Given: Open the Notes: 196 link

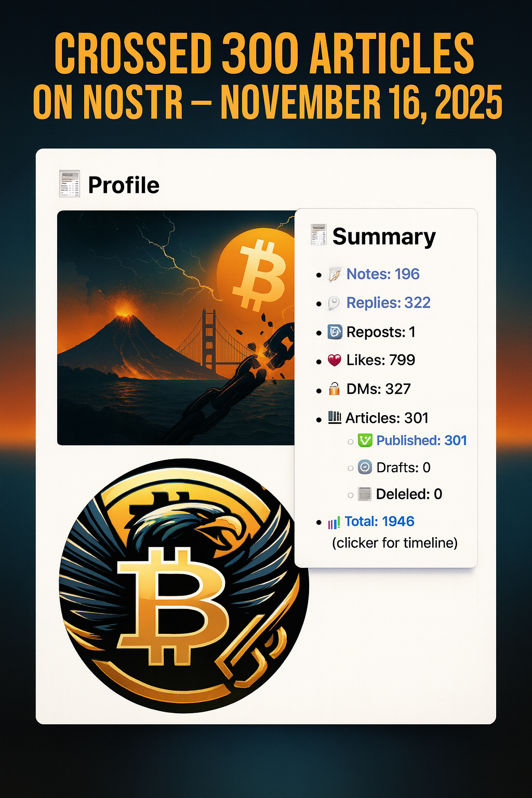Looking at the screenshot, I should [383, 274].
